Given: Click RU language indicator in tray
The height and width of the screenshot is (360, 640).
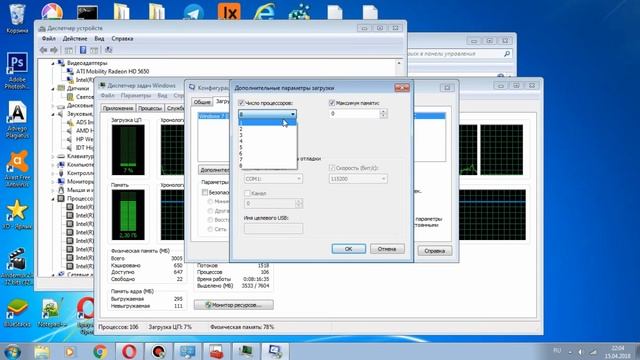Looking at the screenshot, I should tap(557, 351).
